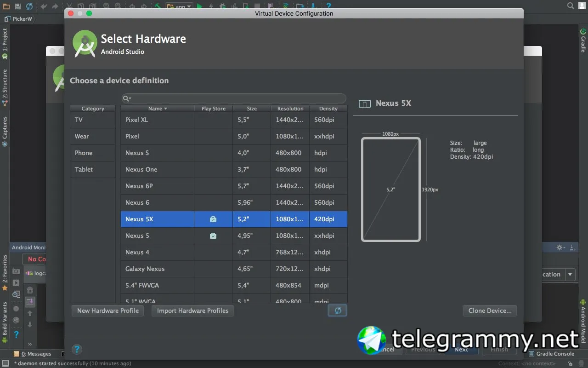The height and width of the screenshot is (368, 588).
Task: Toggle scroll to end in logcat
Action: coord(30,302)
